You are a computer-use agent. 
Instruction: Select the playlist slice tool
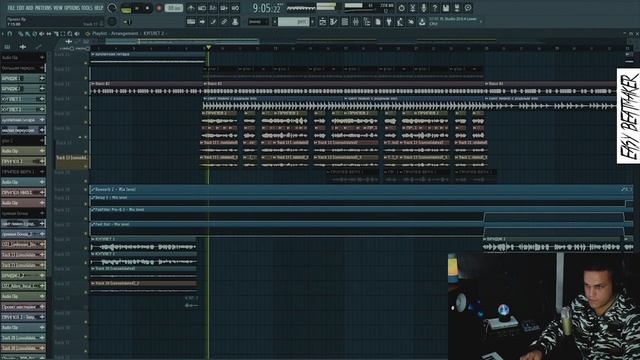(56, 34)
